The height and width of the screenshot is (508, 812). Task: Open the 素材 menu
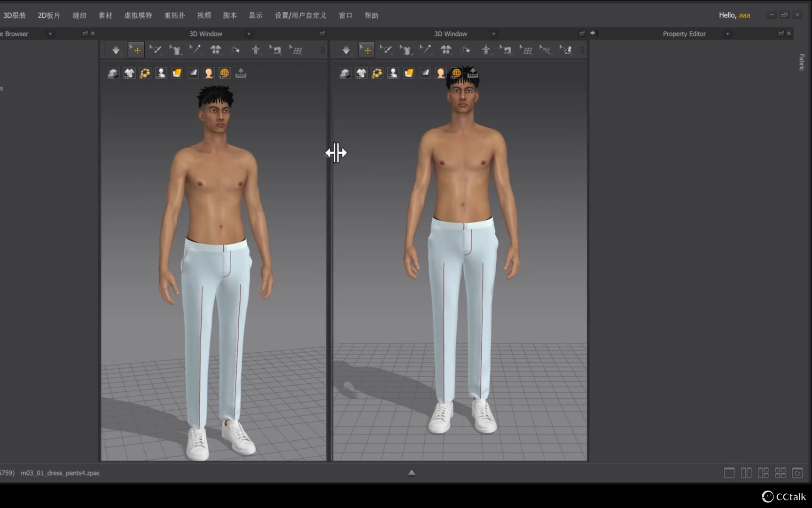click(105, 16)
